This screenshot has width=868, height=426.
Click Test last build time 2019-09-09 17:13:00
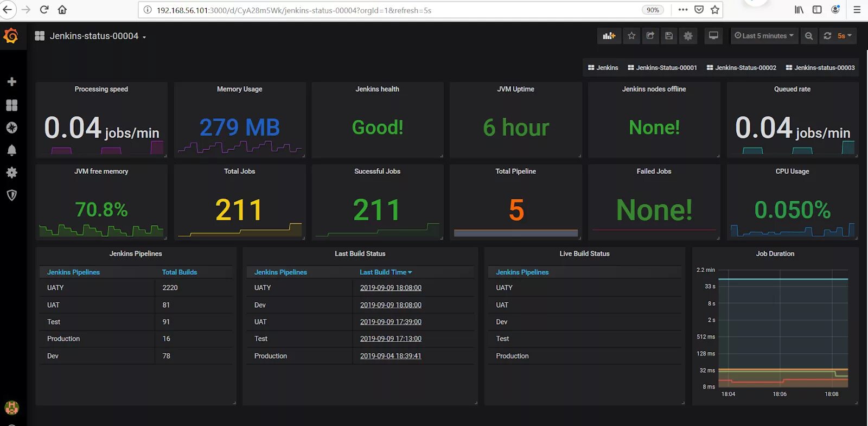click(391, 339)
